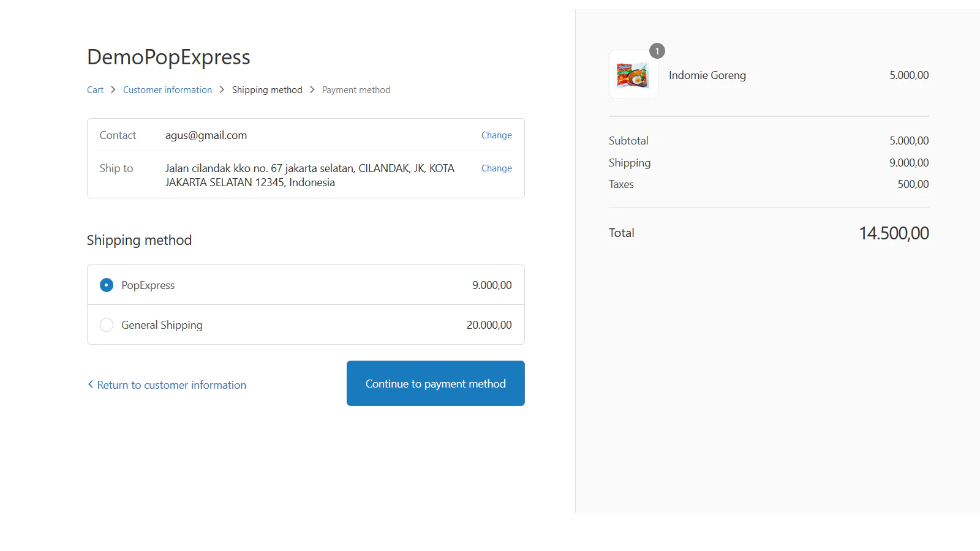980x551 pixels.
Task: Change the contact email address
Action: point(496,135)
